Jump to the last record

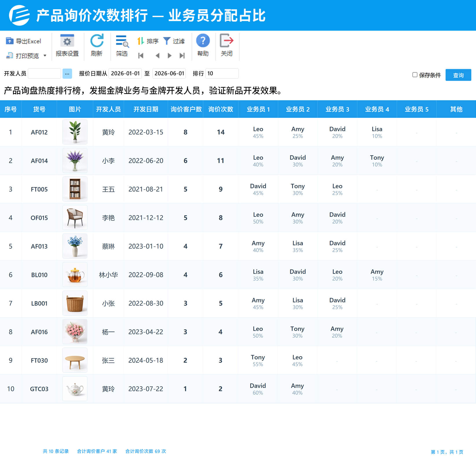click(182, 56)
